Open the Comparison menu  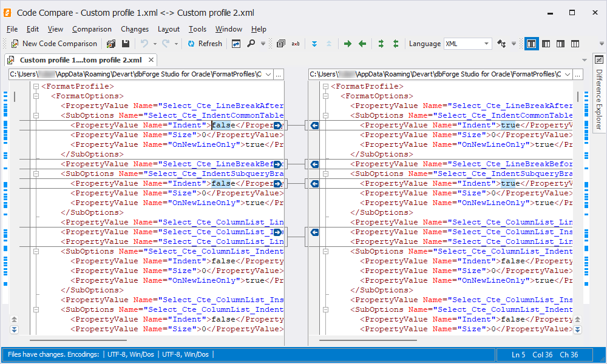(92, 29)
